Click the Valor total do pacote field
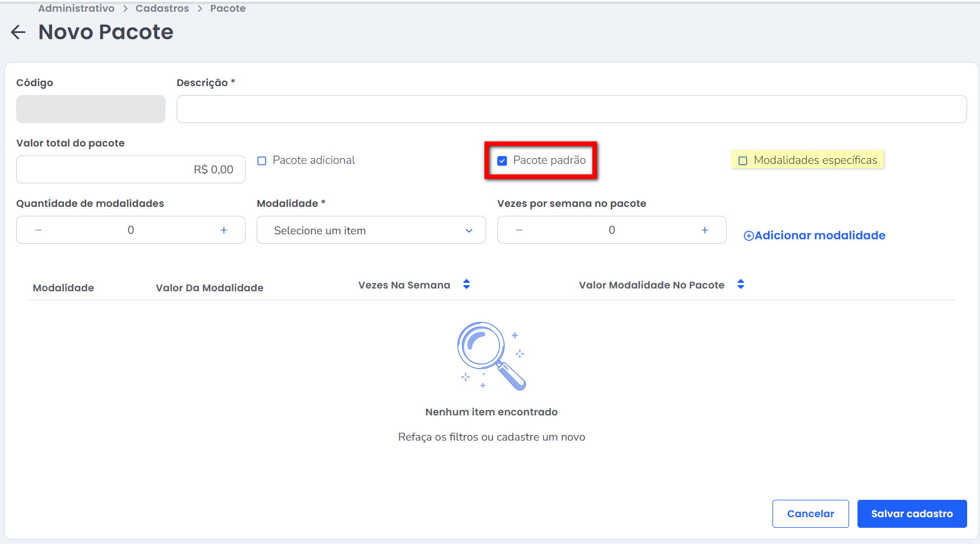The image size is (980, 544). click(131, 169)
